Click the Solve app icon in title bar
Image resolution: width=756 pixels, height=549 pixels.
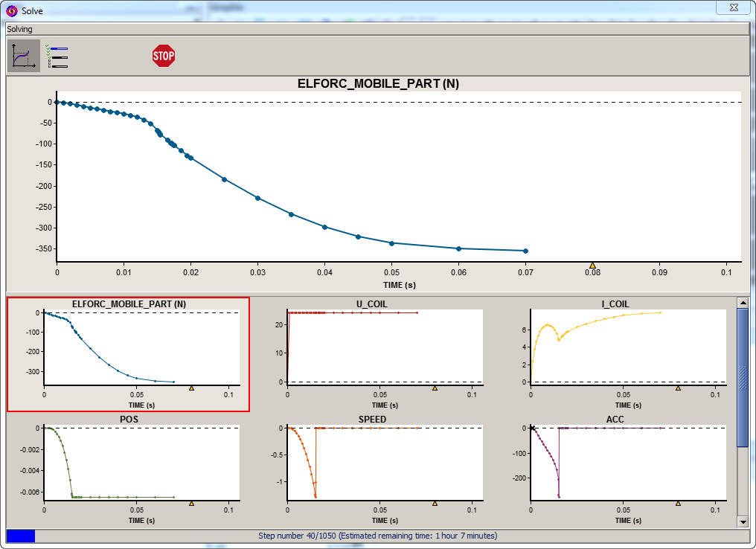[12, 10]
